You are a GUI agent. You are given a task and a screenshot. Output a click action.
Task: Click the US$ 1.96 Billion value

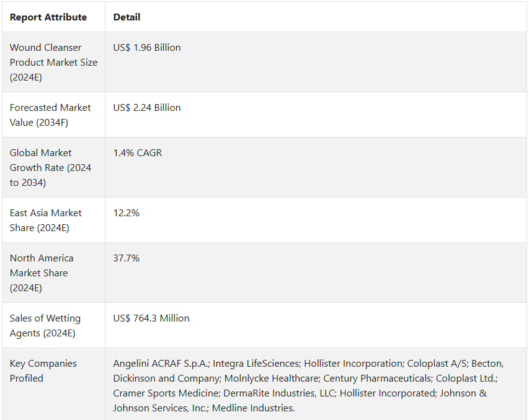[147, 48]
